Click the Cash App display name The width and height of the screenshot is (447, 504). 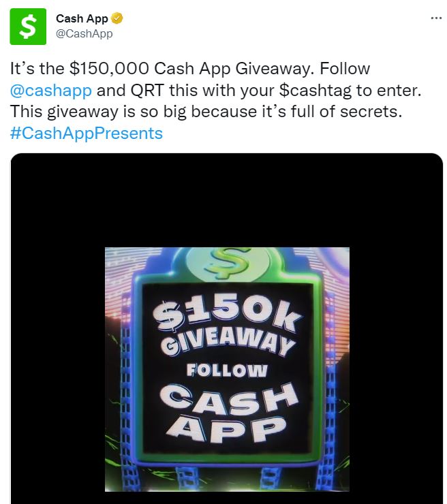(x=82, y=18)
